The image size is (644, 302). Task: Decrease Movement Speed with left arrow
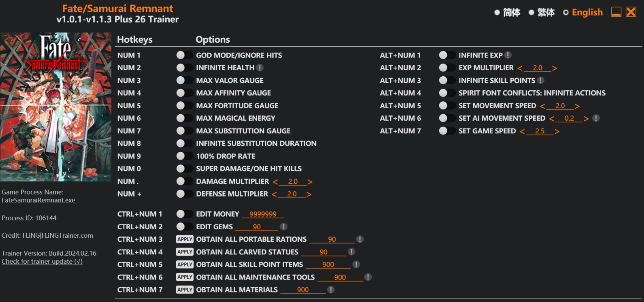pyautogui.click(x=542, y=106)
